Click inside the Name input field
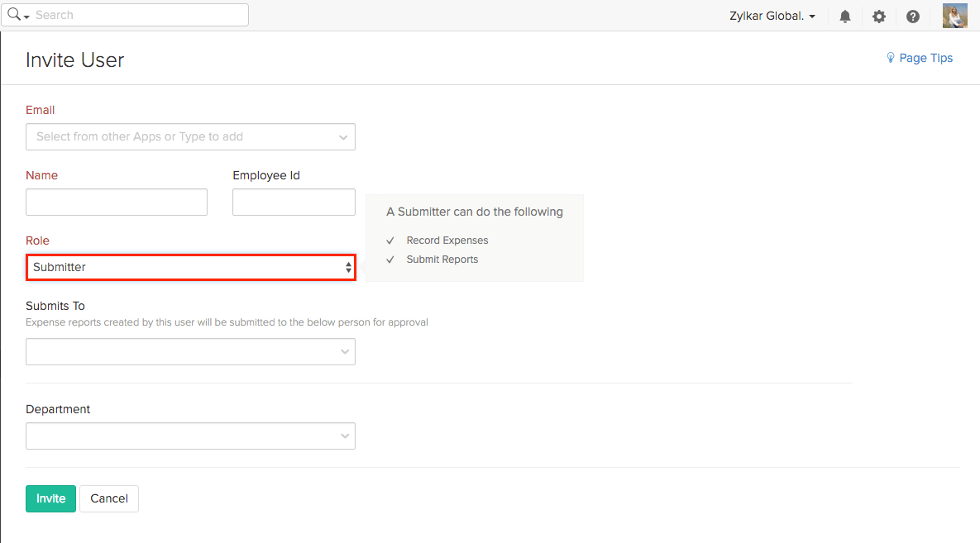The width and height of the screenshot is (980, 543). tap(116, 202)
